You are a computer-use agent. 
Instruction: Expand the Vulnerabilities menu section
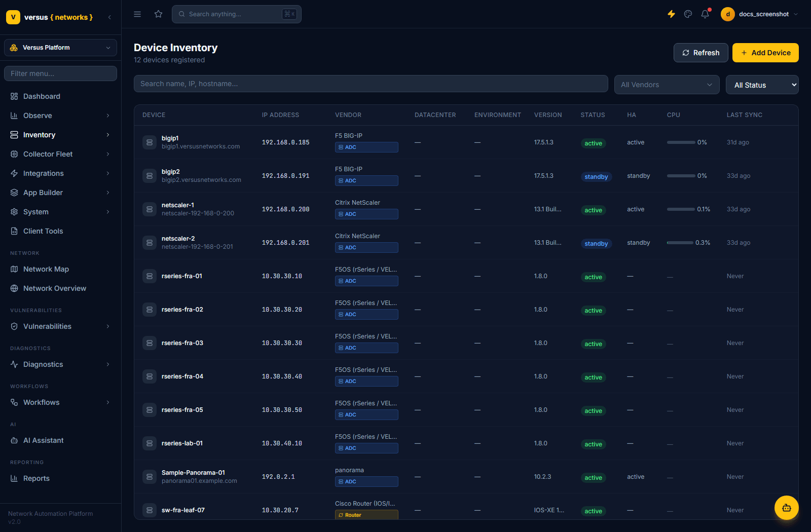coord(60,326)
